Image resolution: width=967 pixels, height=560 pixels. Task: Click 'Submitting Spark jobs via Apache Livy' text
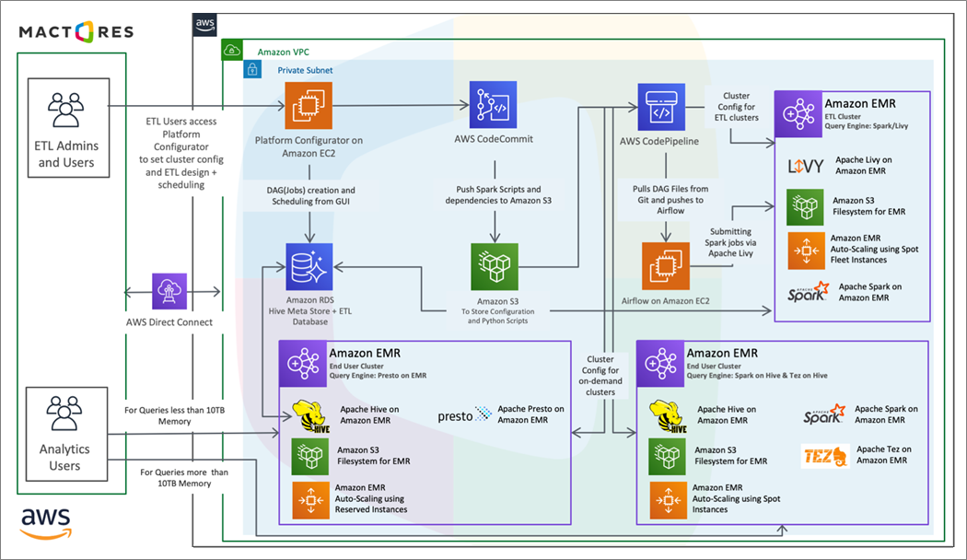pos(731,242)
